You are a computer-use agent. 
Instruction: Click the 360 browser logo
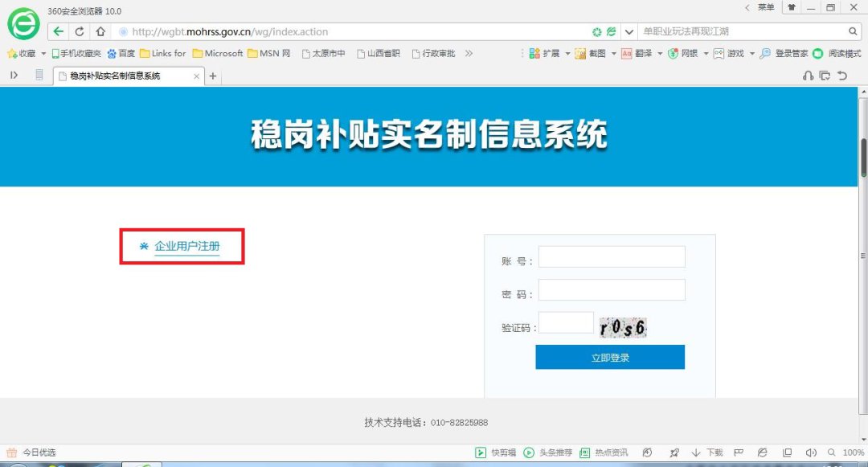[23, 24]
